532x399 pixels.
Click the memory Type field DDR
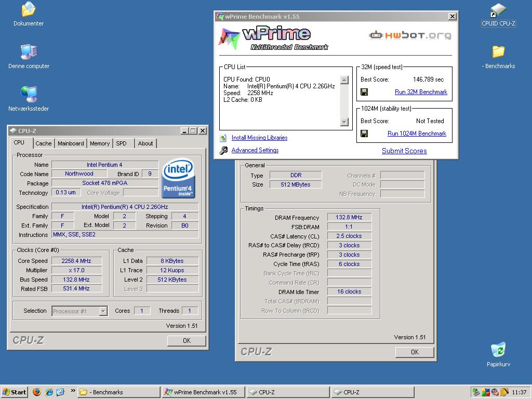(296, 176)
